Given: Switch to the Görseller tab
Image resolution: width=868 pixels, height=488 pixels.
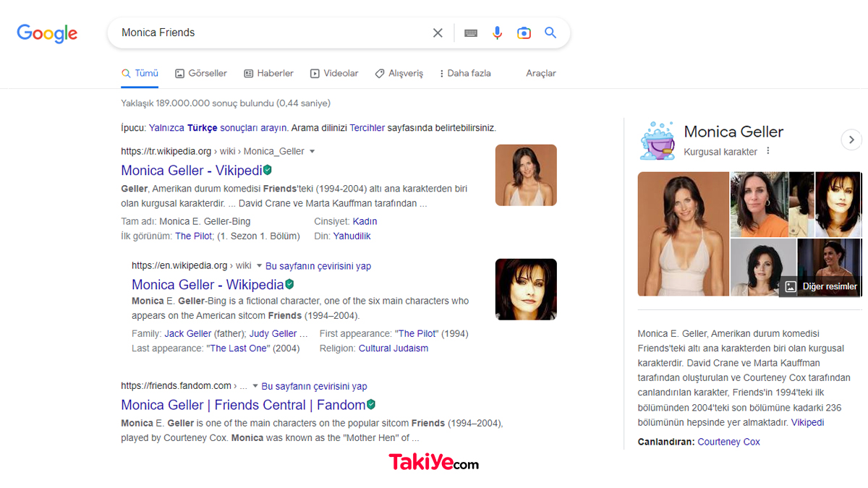Looking at the screenshot, I should [201, 73].
